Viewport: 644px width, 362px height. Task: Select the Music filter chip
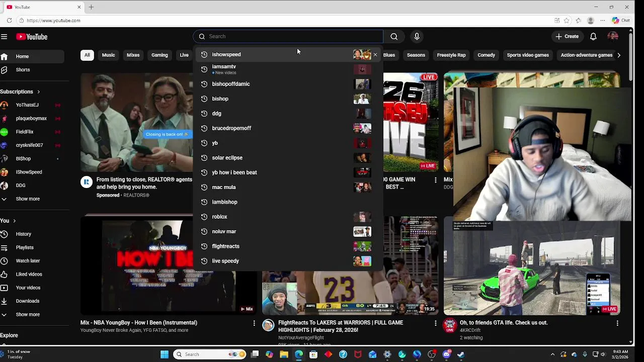(x=109, y=55)
